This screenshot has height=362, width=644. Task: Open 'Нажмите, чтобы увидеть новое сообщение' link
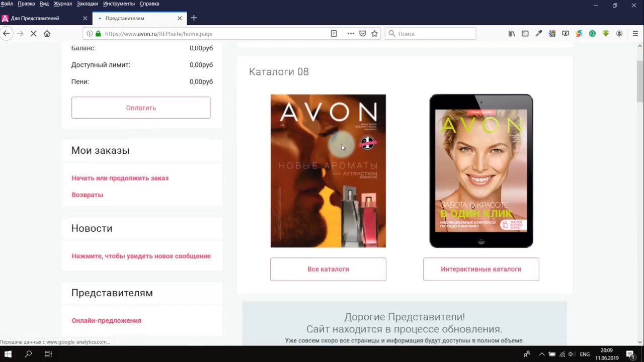pyautogui.click(x=141, y=256)
